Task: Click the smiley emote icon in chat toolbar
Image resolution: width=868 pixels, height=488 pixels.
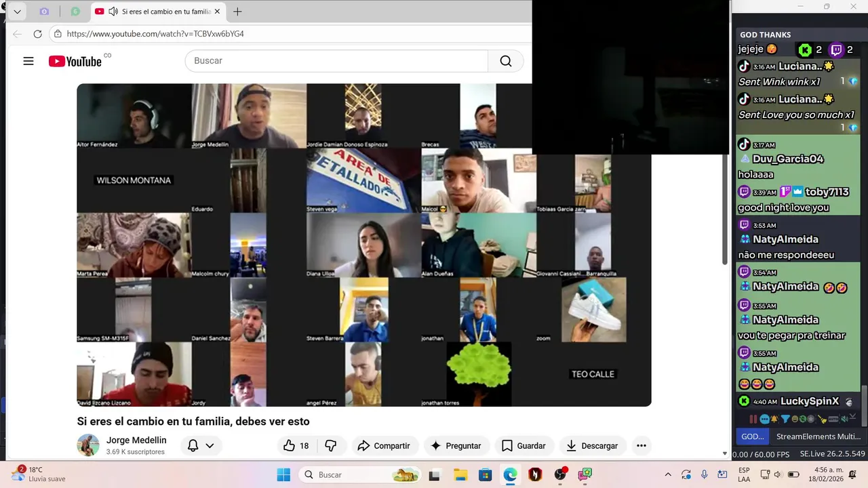Action: [x=795, y=419]
